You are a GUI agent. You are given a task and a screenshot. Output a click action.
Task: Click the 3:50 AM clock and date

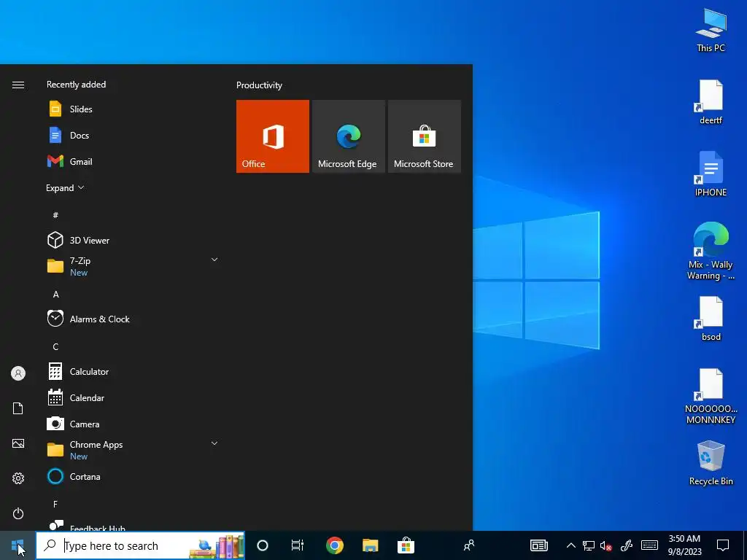pos(684,545)
